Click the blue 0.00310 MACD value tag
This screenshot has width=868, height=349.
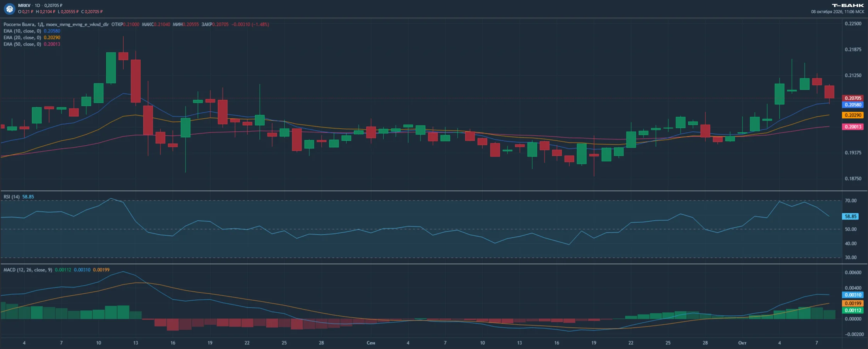[x=853, y=295]
